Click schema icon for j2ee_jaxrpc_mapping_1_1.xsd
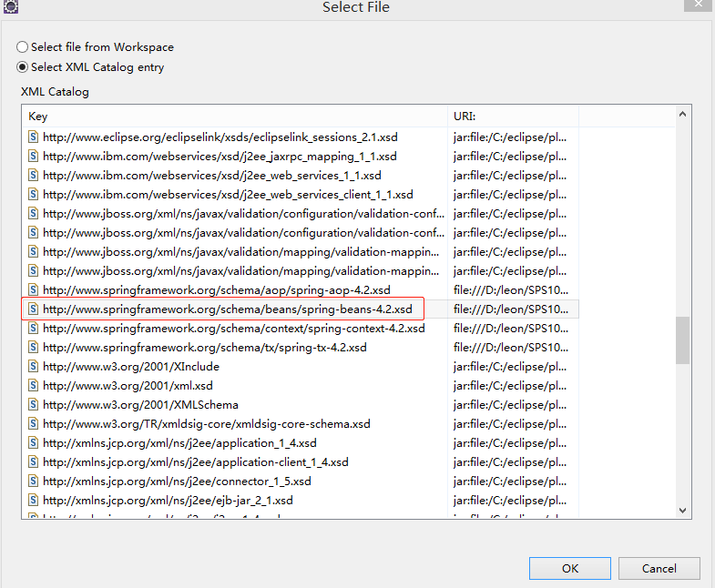715x588 pixels. [33, 156]
